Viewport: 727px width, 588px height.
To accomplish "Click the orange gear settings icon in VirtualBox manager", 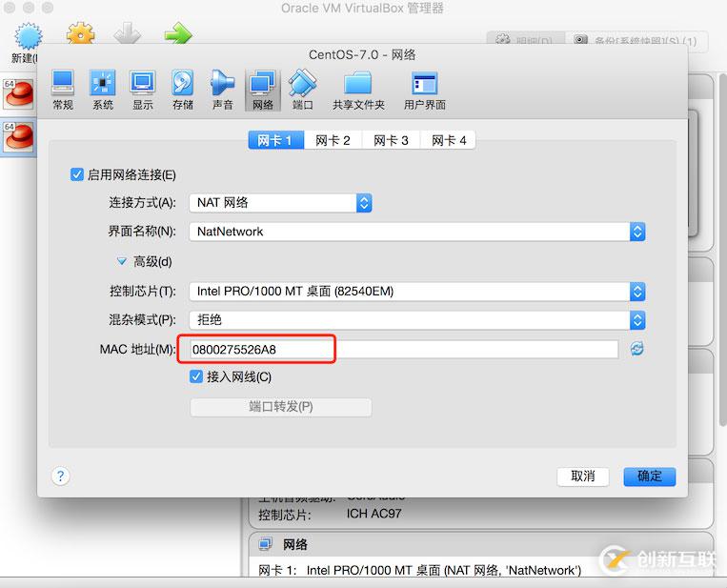I will click(80, 33).
